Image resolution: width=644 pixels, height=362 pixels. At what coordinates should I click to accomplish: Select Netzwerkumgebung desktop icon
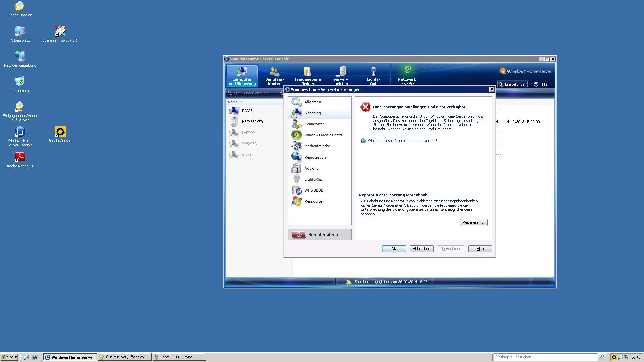pyautogui.click(x=20, y=59)
